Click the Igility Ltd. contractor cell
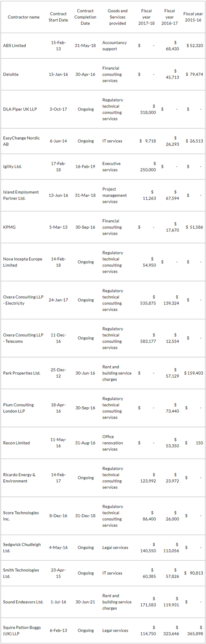 pyautogui.click(x=12, y=167)
